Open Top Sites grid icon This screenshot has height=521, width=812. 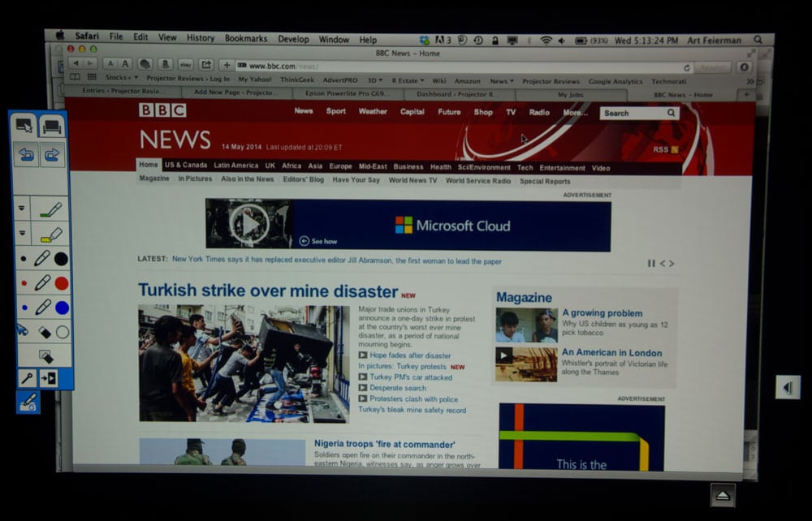(x=93, y=77)
